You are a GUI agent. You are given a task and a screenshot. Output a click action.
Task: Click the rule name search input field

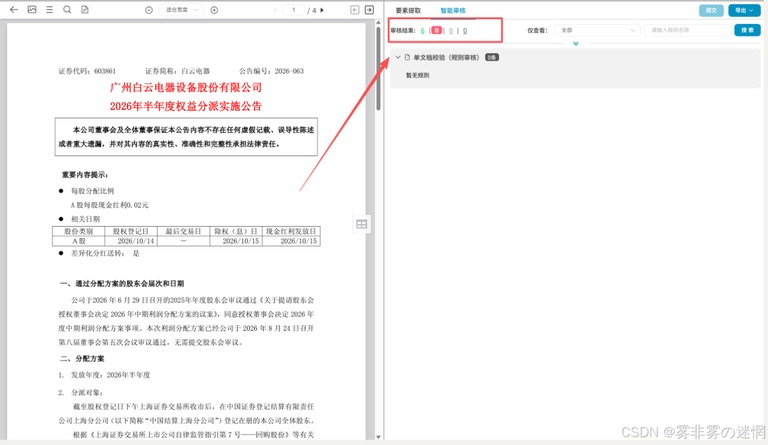click(x=687, y=30)
